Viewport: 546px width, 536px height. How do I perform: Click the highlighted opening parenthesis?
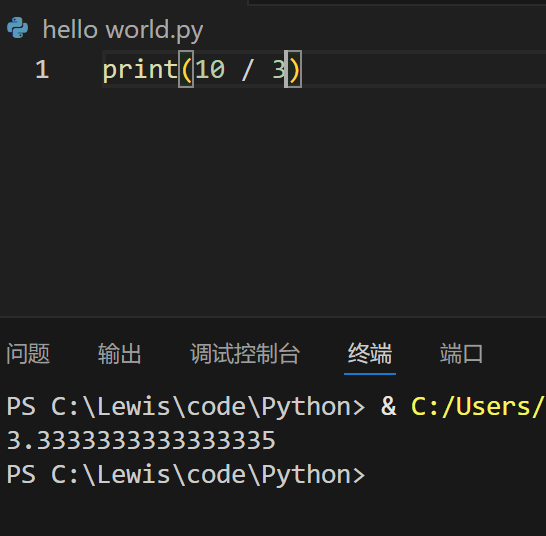tap(186, 69)
